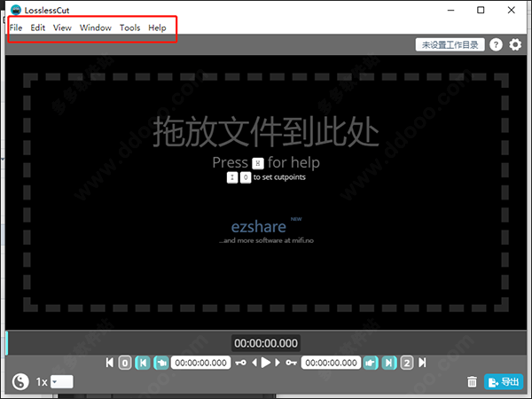Open the ezshare link
532x399 pixels.
click(x=259, y=227)
